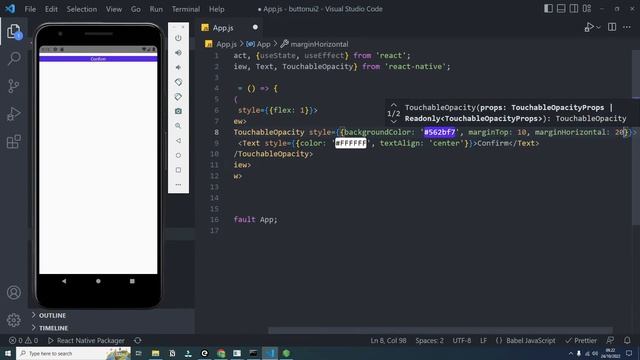
Task: Click LF end-of-line setting
Action: [x=483, y=340]
